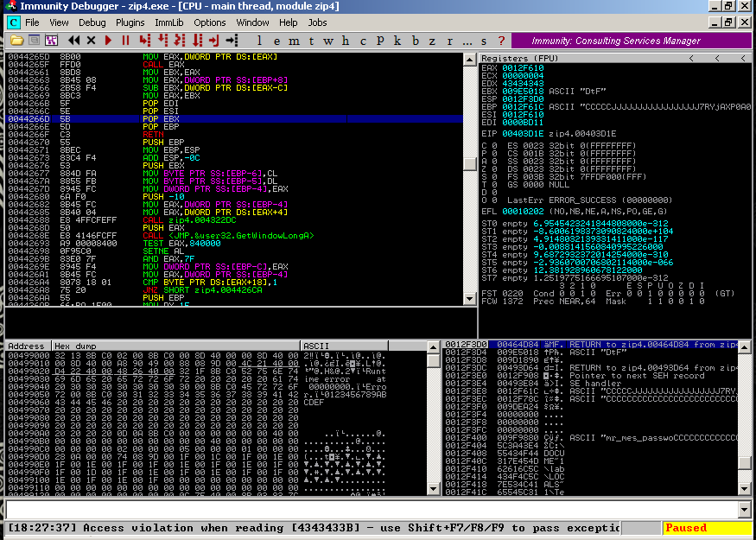Show references with the 'r' button
756x540 pixels.
[450, 41]
